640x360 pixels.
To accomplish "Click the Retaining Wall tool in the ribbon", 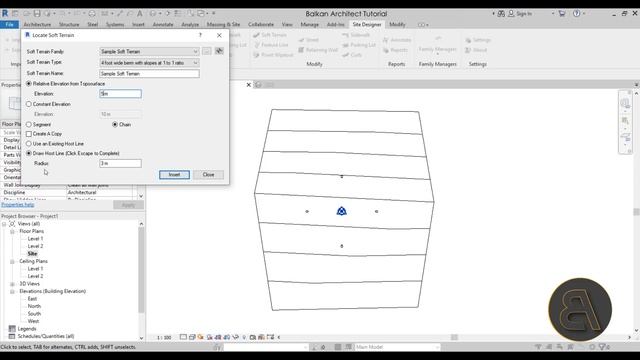I will [x=318, y=50].
